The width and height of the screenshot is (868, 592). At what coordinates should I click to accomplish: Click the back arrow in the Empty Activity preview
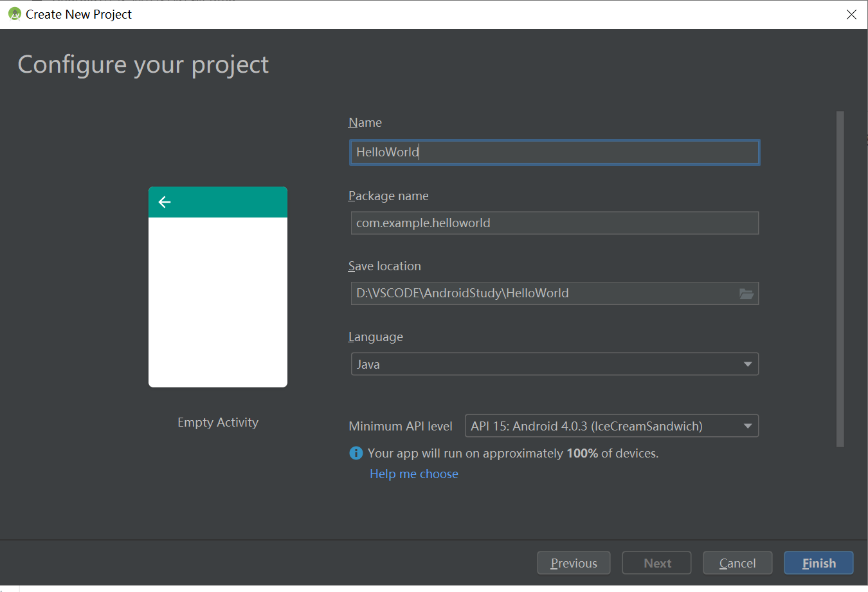tap(165, 202)
